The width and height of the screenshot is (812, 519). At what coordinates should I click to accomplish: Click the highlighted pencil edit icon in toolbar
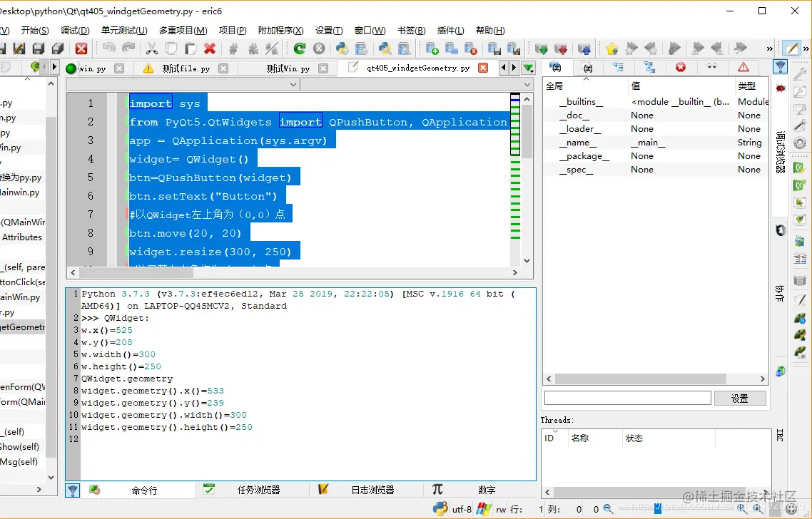coord(792,48)
